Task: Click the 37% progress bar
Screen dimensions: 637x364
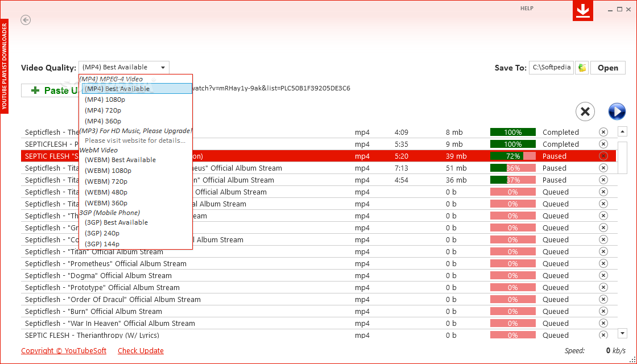Action: pos(512,180)
